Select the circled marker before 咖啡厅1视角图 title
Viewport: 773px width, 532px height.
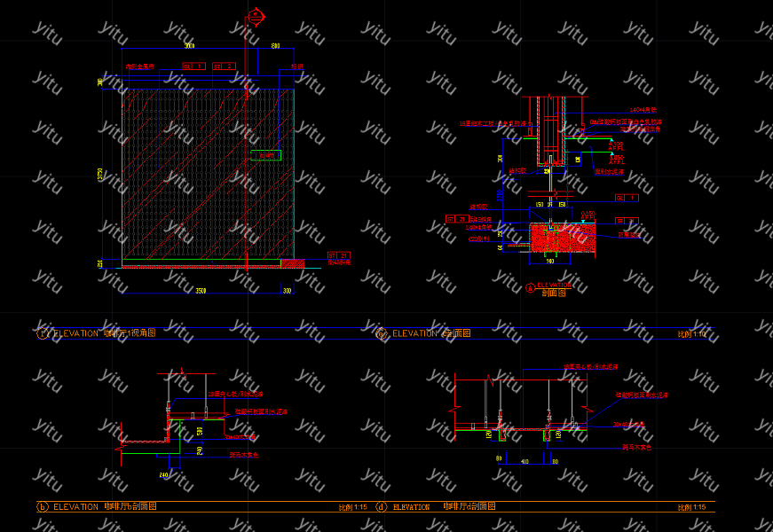pos(42,334)
